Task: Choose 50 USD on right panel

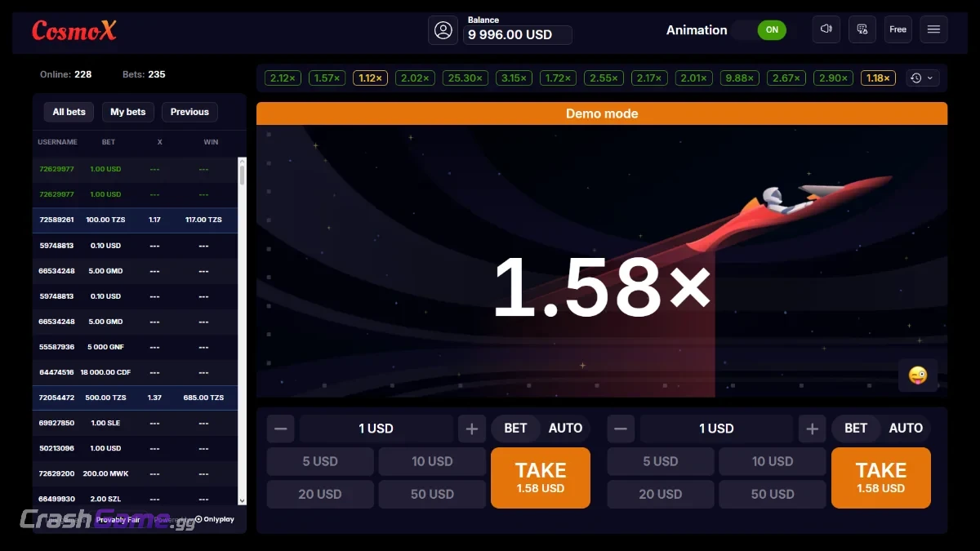Action: coord(773,494)
